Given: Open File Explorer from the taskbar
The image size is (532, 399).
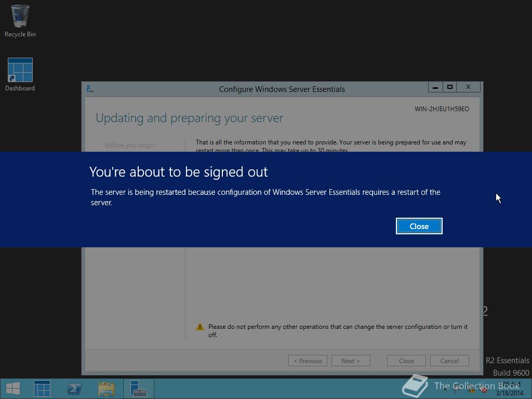Looking at the screenshot, I should tap(106, 389).
